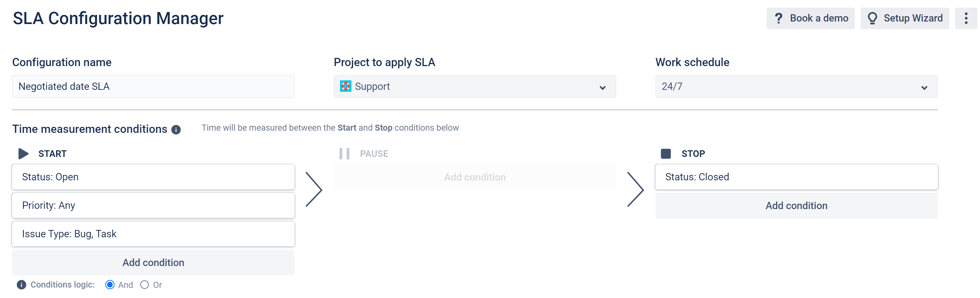Focus the Configuration name text field
Screen dimensions: 980x298
(153, 87)
